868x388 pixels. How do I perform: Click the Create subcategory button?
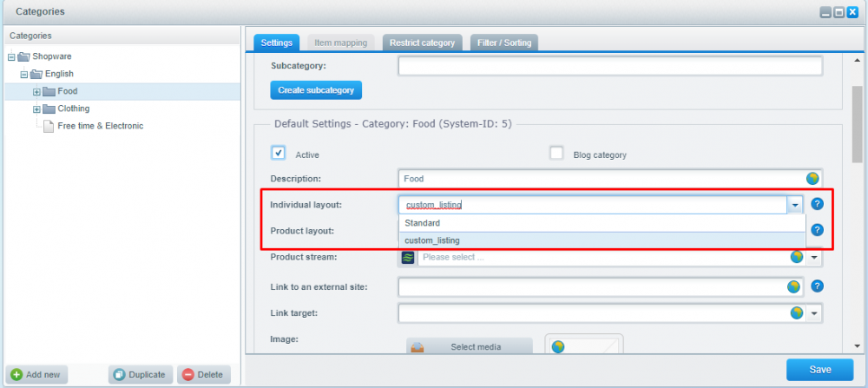tap(316, 89)
